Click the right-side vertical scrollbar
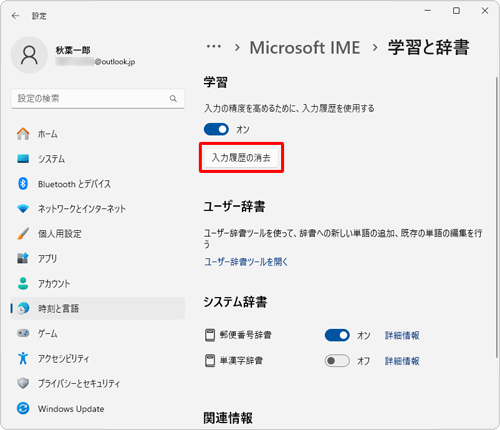 click(497, 217)
